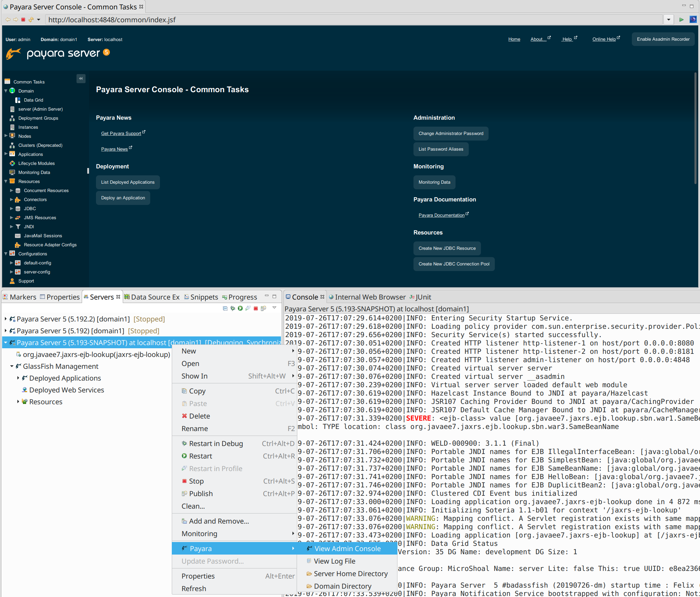Choose Add and Remove... from context menu
The image size is (700, 597).
click(234, 521)
